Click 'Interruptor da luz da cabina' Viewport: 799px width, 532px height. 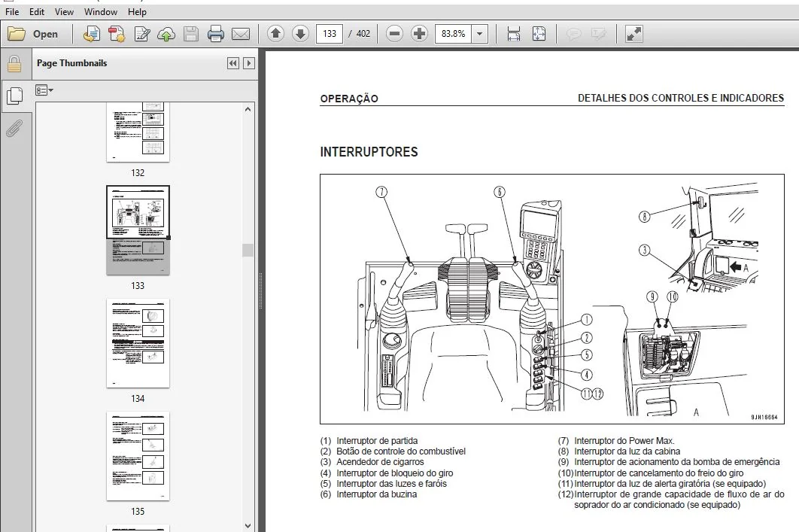627,451
